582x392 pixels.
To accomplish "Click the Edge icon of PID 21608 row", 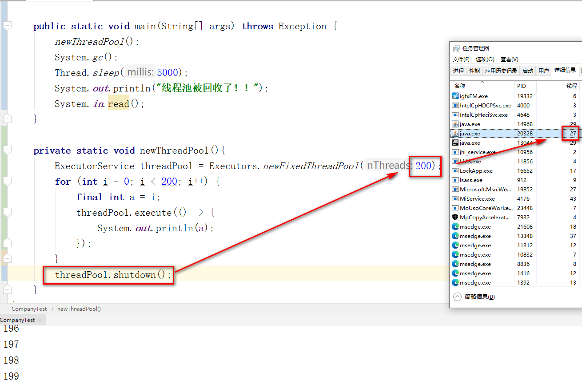I will point(455,226).
